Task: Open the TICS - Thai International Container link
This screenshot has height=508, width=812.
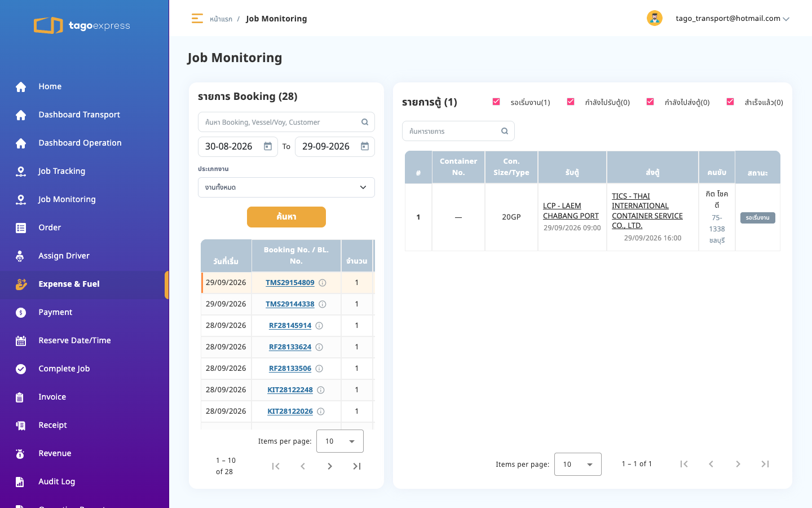Action: click(647, 211)
